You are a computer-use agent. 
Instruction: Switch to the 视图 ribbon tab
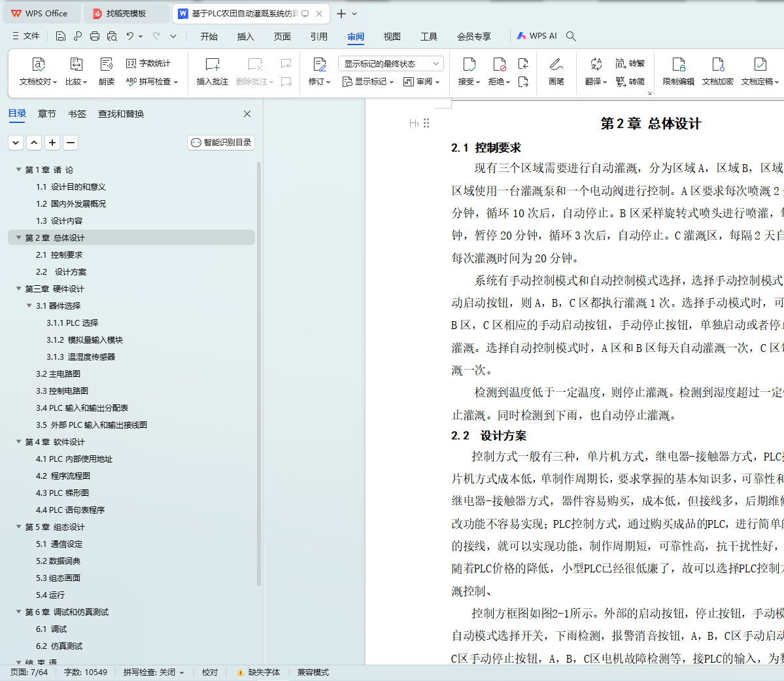tap(392, 37)
